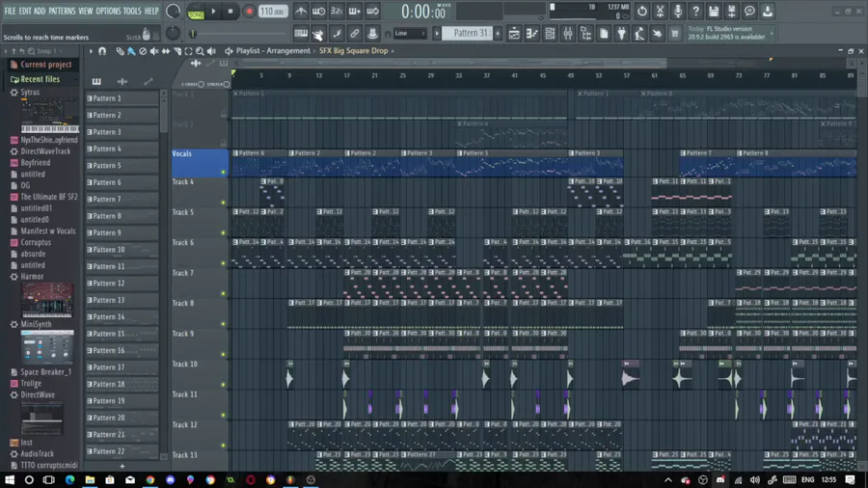Open the EDIT menu

[x=25, y=11]
